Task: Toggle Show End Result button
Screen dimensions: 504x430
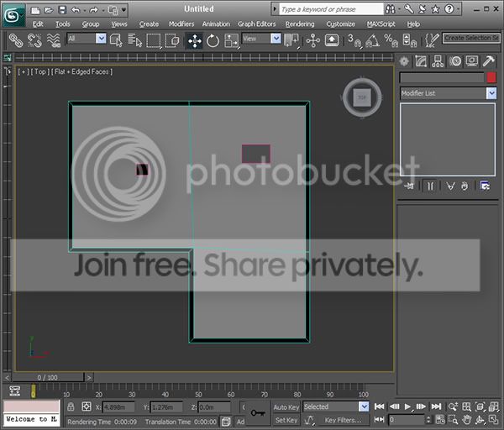Action: tap(430, 186)
